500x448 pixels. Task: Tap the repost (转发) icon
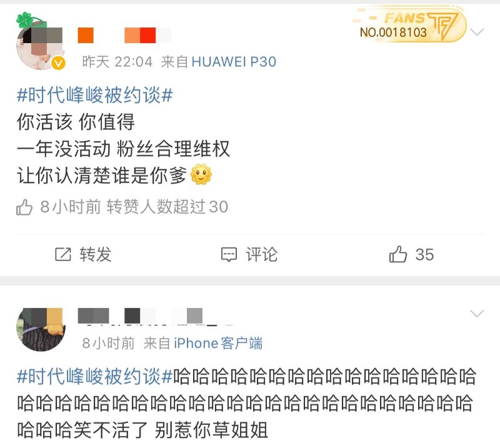tap(63, 254)
